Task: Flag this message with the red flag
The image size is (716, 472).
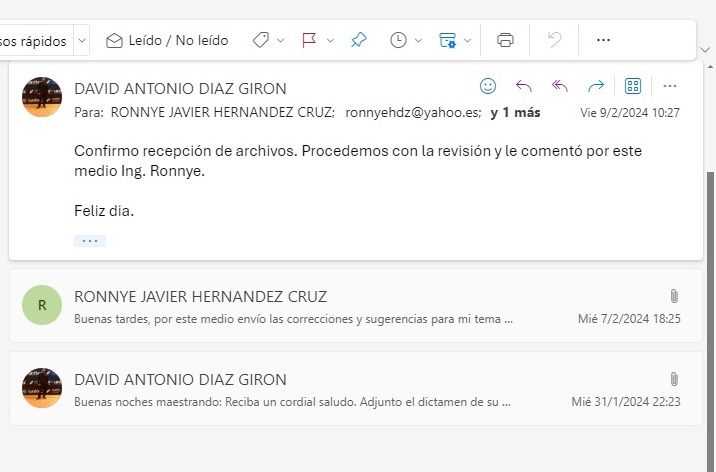Action: pyautogui.click(x=309, y=40)
